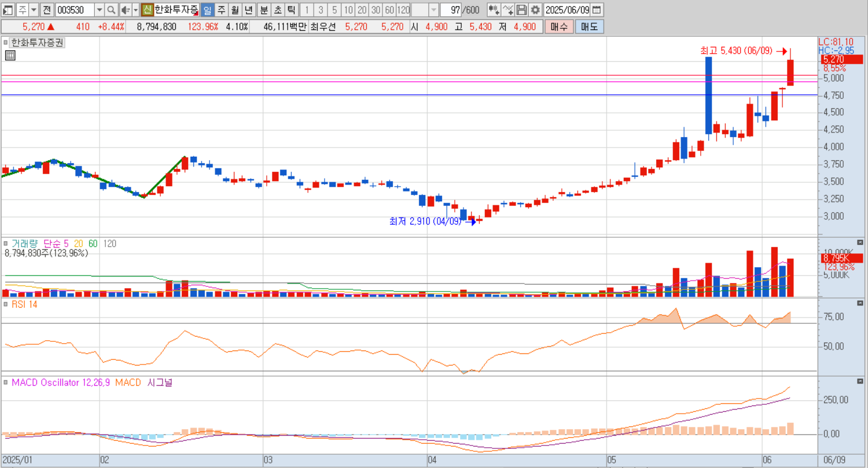Screen dimensions: 868x468
Task: Expand dropdown next to speaker icon
Action: (135, 10)
